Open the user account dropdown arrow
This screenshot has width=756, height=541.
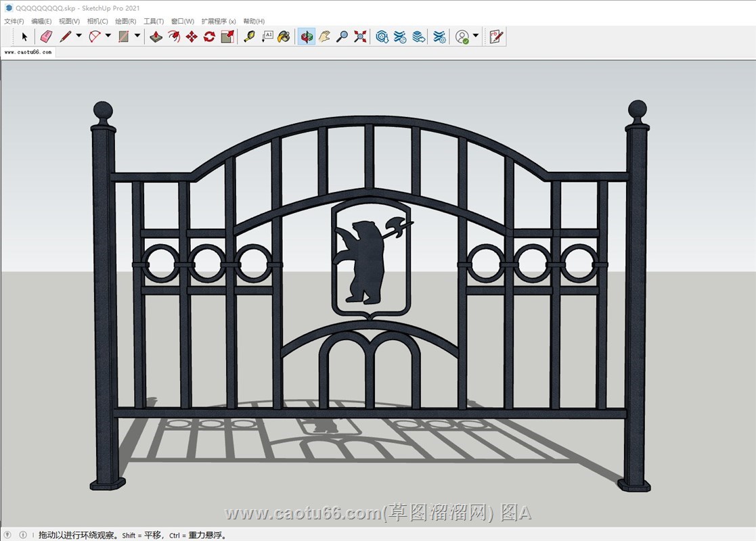click(476, 37)
